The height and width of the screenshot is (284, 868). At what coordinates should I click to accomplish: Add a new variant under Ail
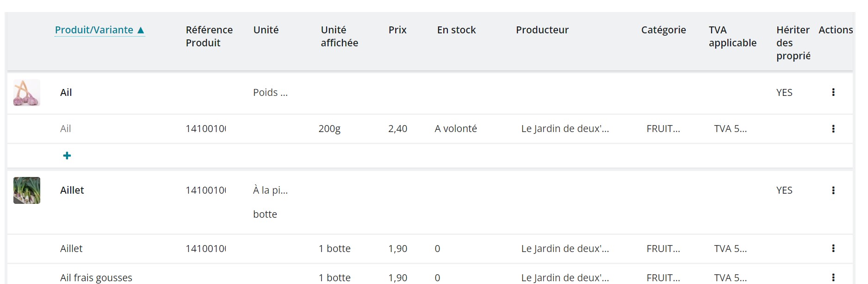pos(67,156)
